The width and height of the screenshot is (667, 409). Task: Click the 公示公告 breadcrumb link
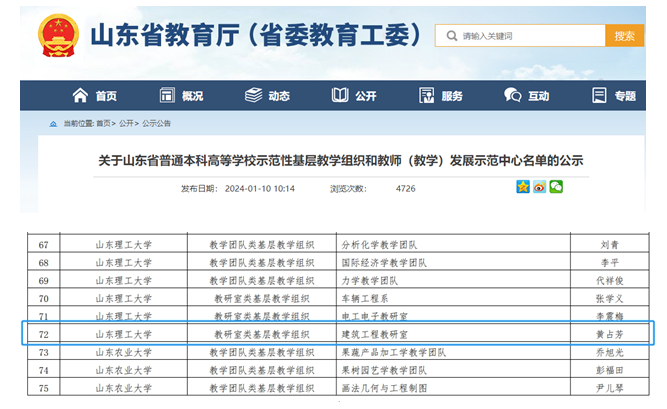pyautogui.click(x=156, y=123)
